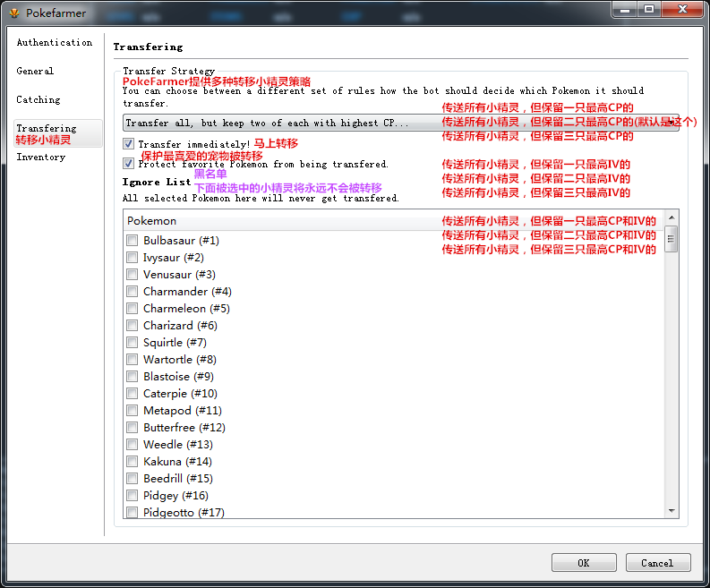Minimize the Pokefarmer window
Viewport: 710px width, 588px height.
tap(625, 10)
